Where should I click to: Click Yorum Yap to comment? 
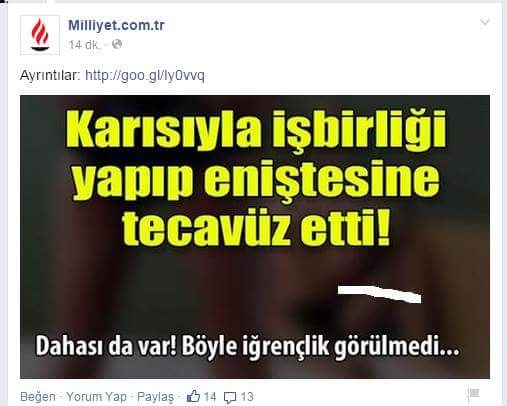pos(97,397)
